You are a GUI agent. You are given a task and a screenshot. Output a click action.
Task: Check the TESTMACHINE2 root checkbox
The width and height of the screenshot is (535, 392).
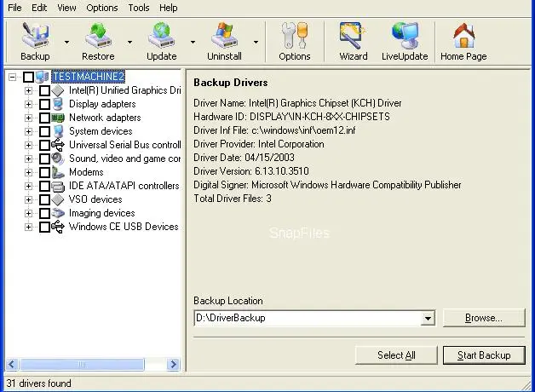coord(28,77)
